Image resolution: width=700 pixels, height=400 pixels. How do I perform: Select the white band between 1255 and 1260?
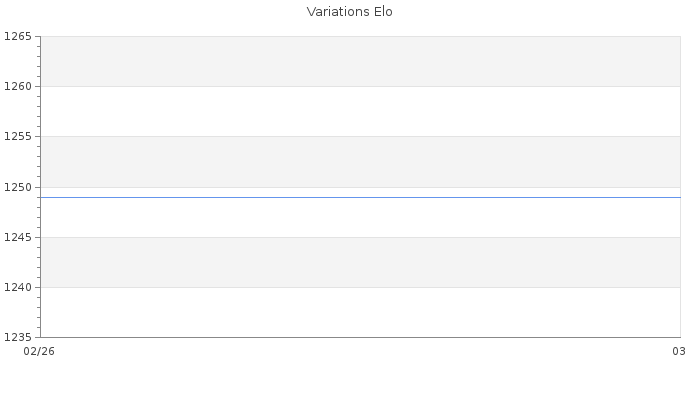coord(360,111)
